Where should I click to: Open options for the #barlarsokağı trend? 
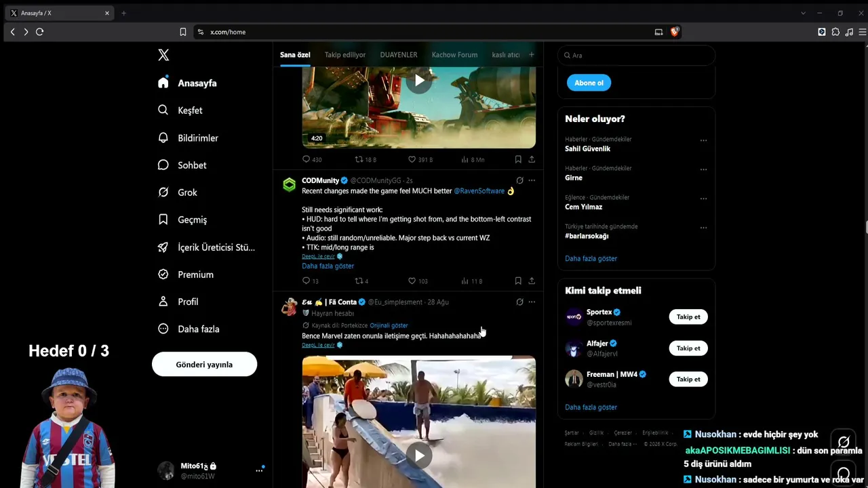pos(703,228)
